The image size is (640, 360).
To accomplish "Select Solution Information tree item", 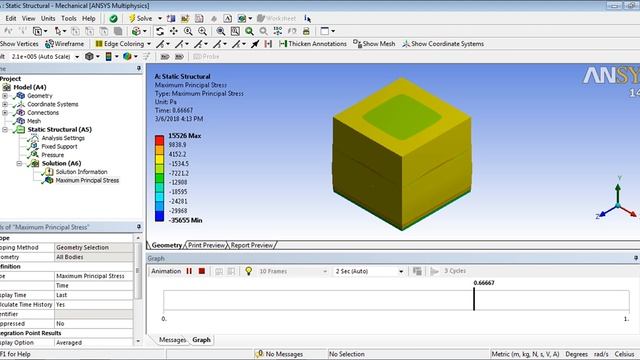I will [81, 172].
